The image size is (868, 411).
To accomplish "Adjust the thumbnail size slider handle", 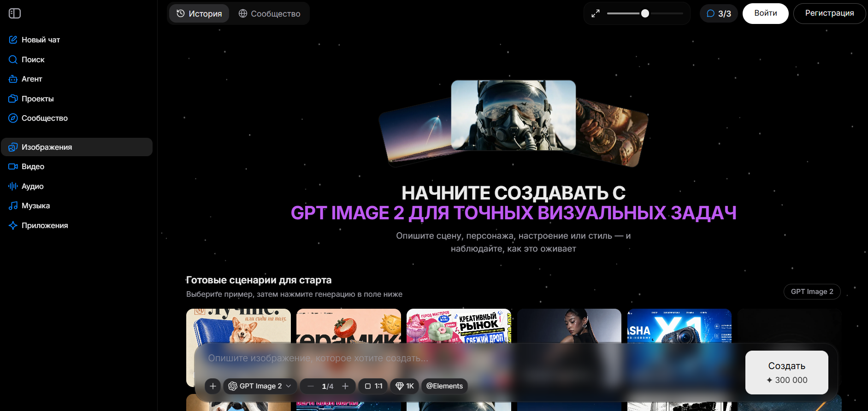I will point(645,13).
